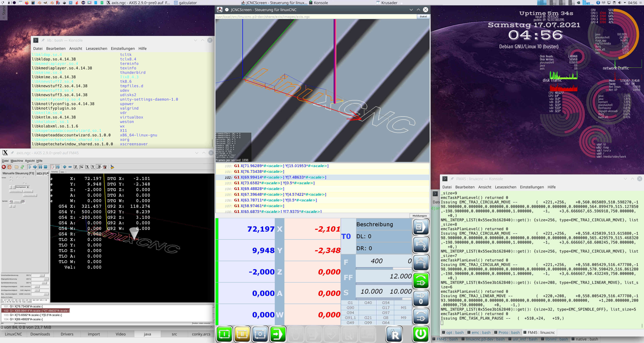
Task: Adjust S spindle override slider in JCNCScreen
Action: pyautogui.click(x=384, y=299)
